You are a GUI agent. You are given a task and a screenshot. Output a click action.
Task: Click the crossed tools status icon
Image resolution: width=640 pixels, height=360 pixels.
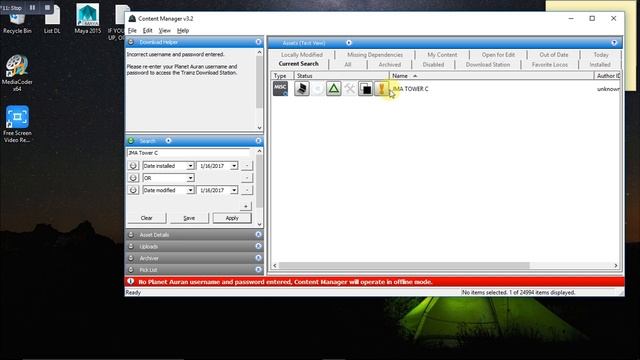pos(349,89)
